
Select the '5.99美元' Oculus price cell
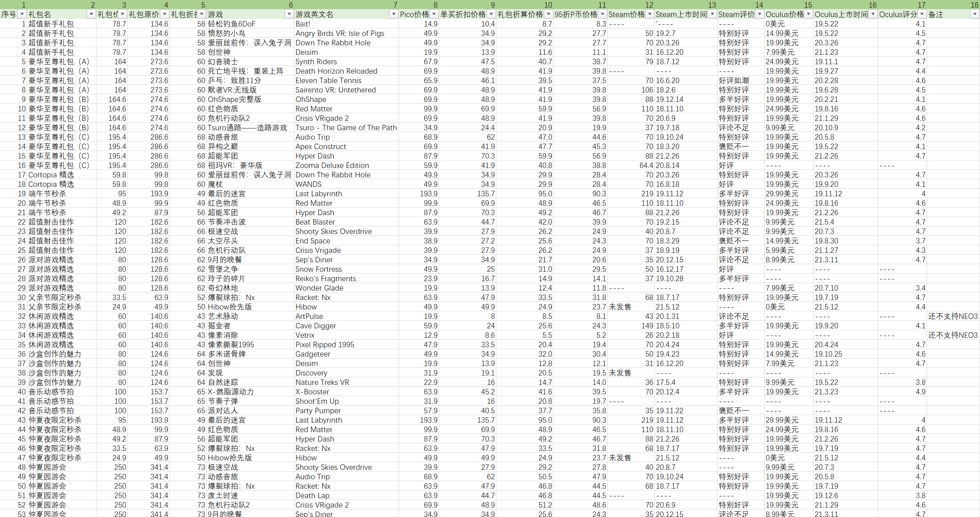[x=789, y=250]
